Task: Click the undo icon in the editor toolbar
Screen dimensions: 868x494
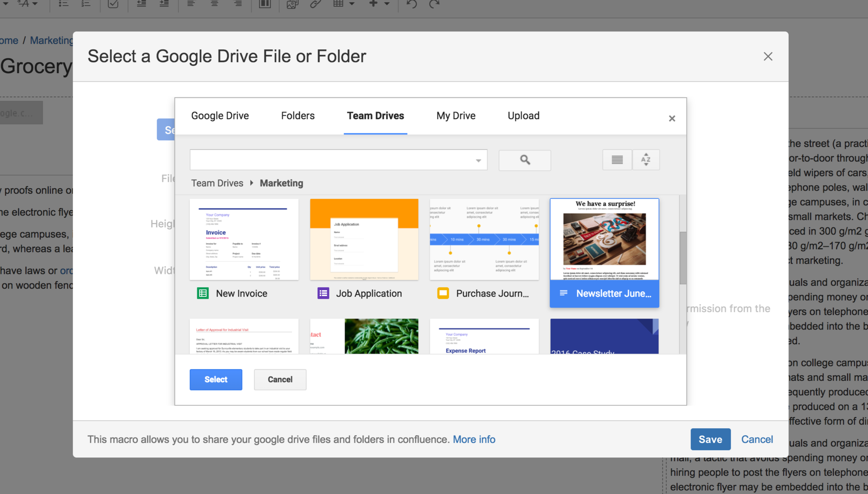Action: [412, 4]
